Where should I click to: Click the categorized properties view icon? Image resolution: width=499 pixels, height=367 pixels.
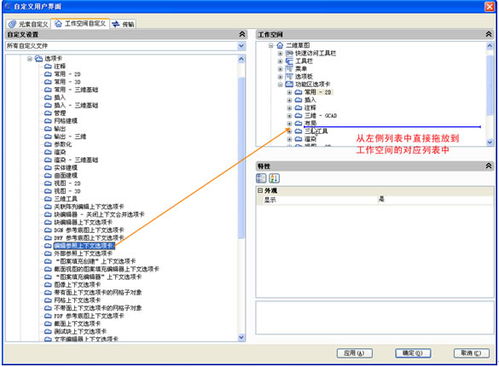coord(261,178)
